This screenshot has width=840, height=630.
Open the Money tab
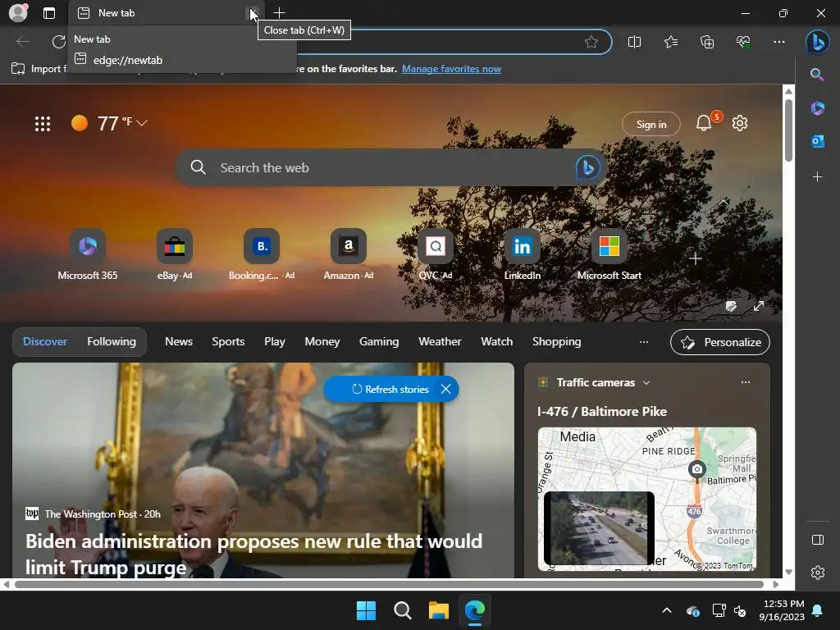click(322, 342)
